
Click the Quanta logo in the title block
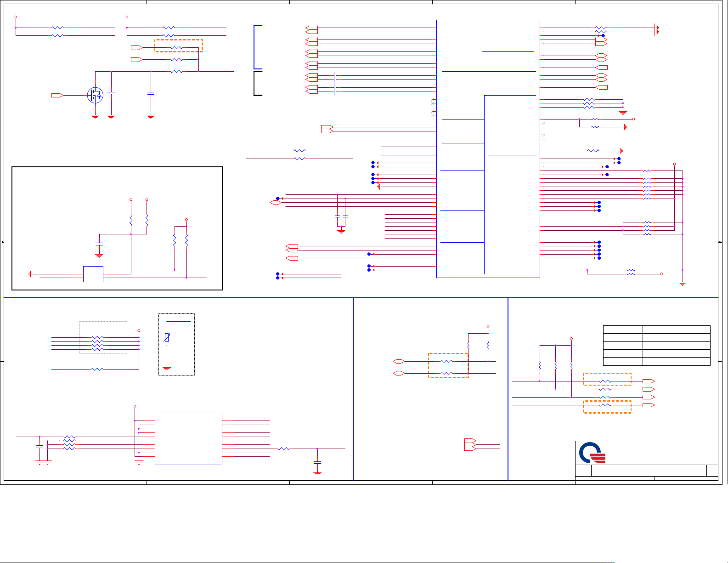coord(592,453)
